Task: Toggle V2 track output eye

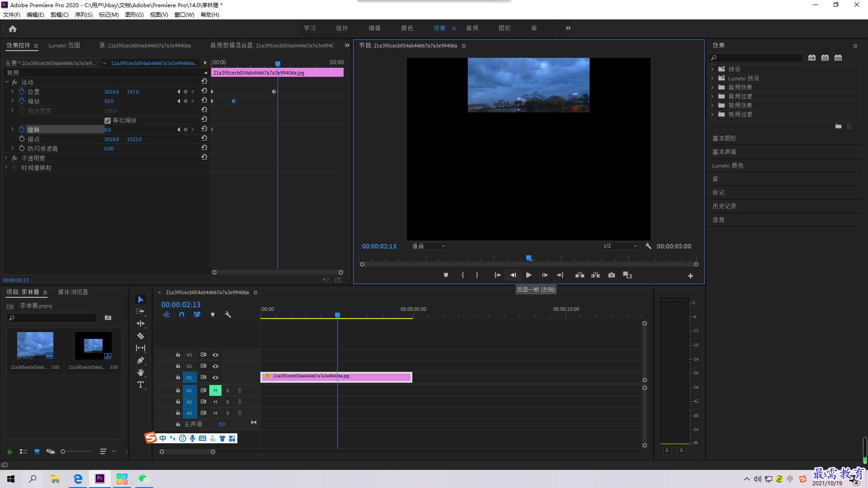Action: tap(216, 366)
